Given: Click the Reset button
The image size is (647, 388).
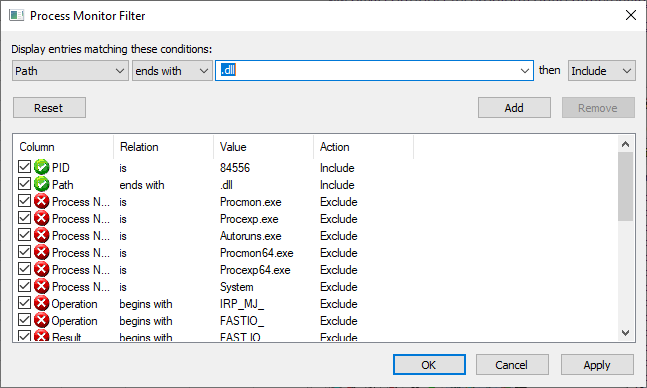Looking at the screenshot, I should point(50,108).
